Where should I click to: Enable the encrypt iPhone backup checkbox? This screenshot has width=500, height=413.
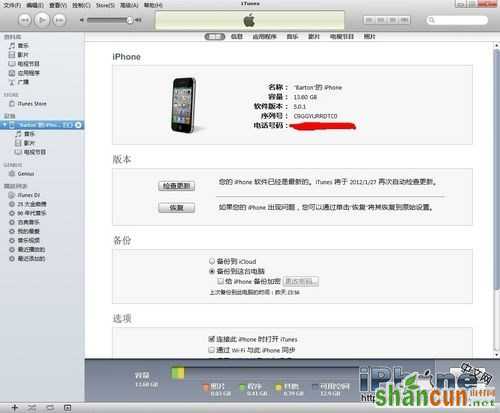(x=220, y=281)
